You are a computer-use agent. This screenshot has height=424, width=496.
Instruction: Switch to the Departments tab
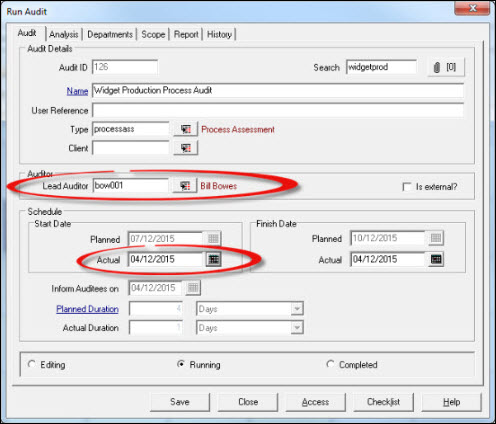click(110, 34)
